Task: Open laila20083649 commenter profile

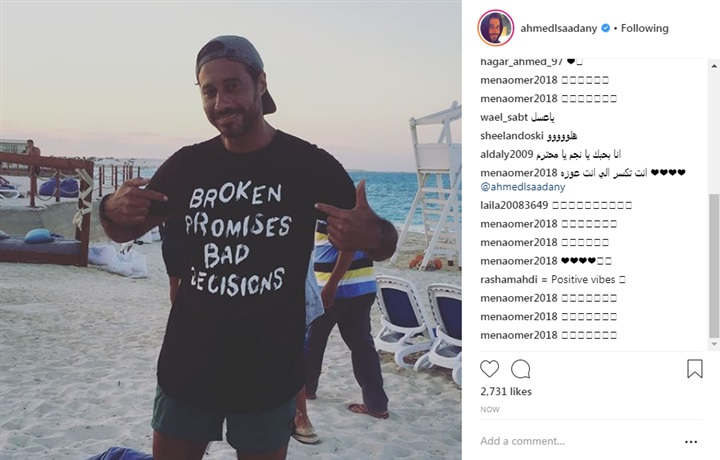Action: point(514,205)
